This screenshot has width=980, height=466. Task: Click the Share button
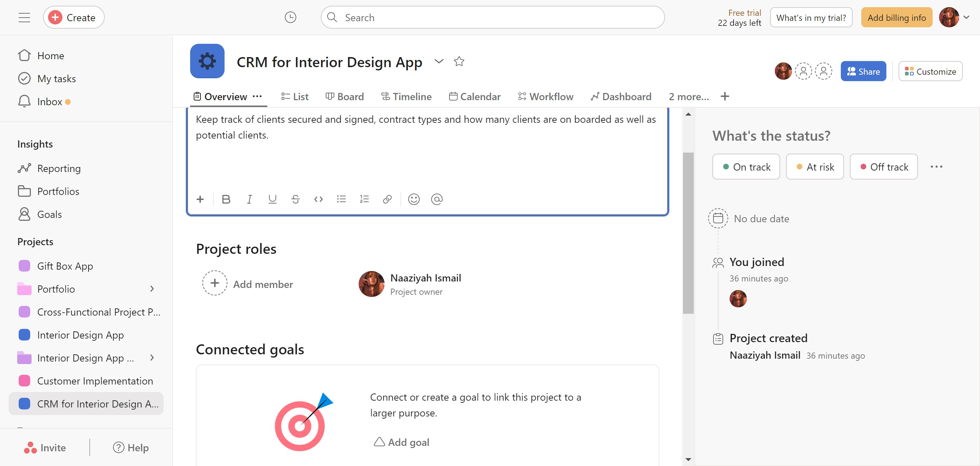[863, 71]
